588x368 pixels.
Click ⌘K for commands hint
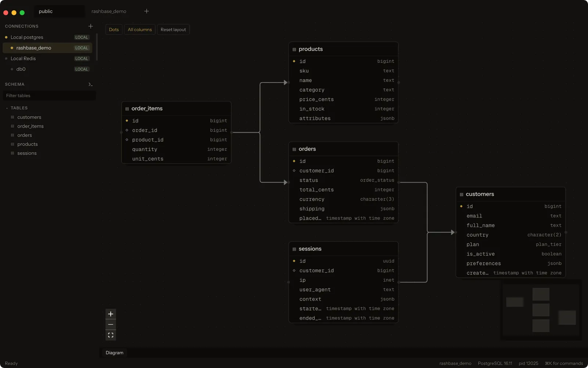pyautogui.click(x=564, y=363)
